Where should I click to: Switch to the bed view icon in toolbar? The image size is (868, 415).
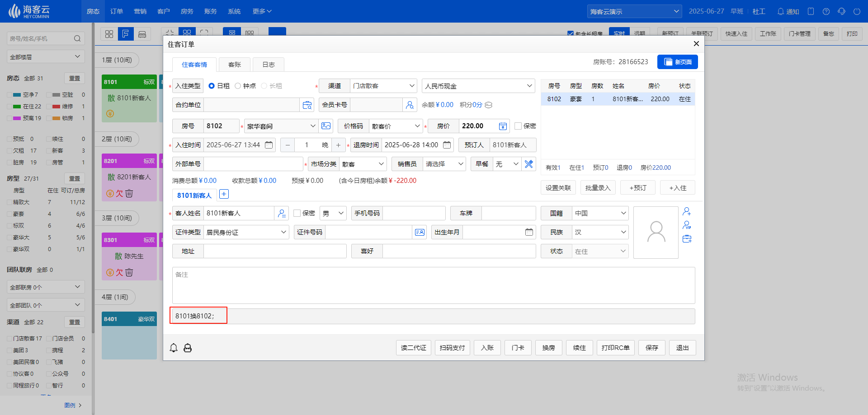click(x=142, y=34)
